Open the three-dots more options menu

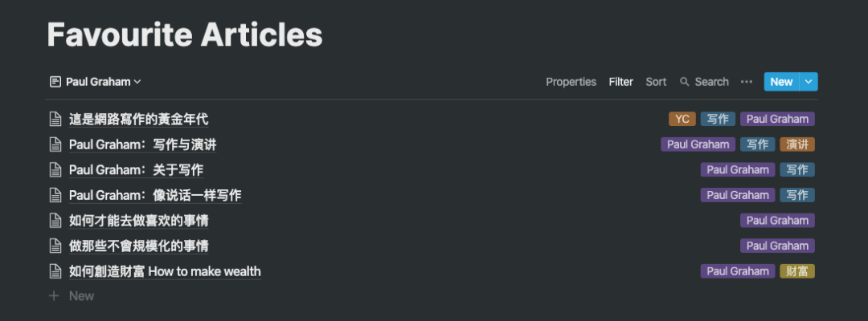click(x=746, y=82)
